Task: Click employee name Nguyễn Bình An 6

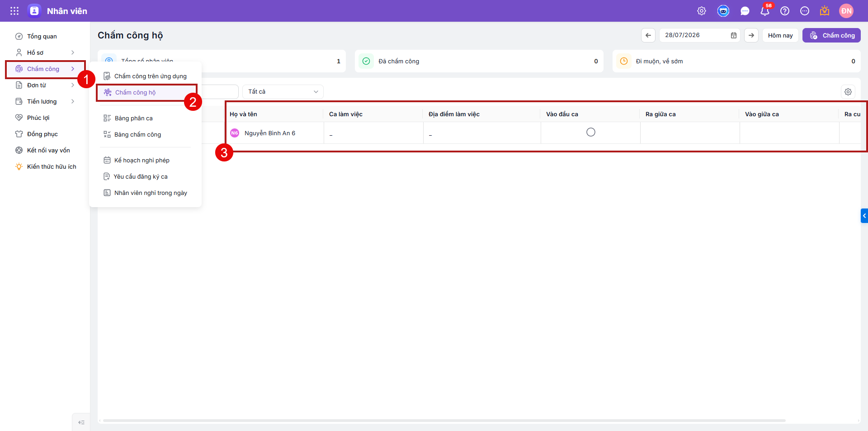Action: [x=270, y=133]
